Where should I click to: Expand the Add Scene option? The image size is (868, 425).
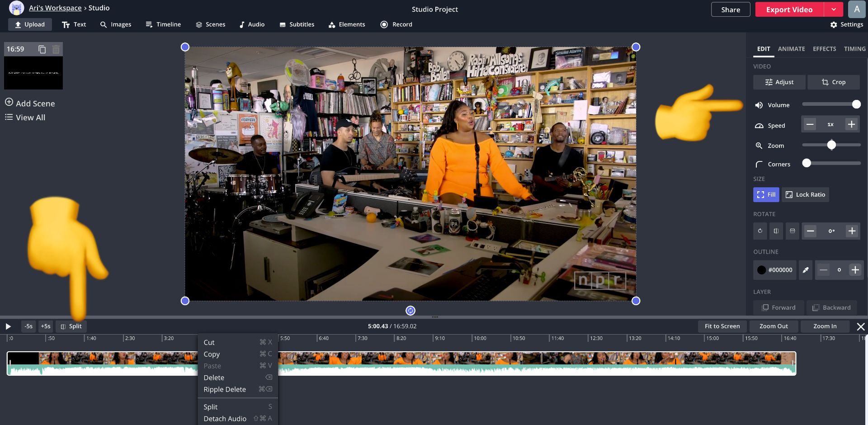click(30, 103)
